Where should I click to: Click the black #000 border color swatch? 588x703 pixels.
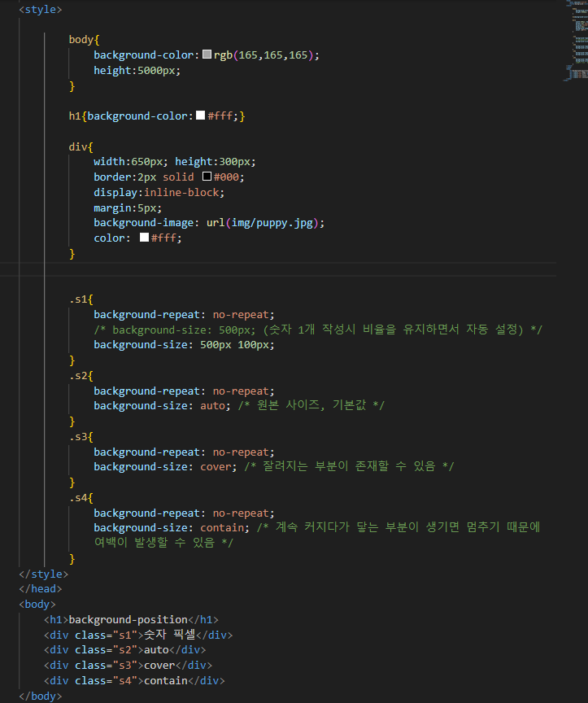[x=207, y=177]
